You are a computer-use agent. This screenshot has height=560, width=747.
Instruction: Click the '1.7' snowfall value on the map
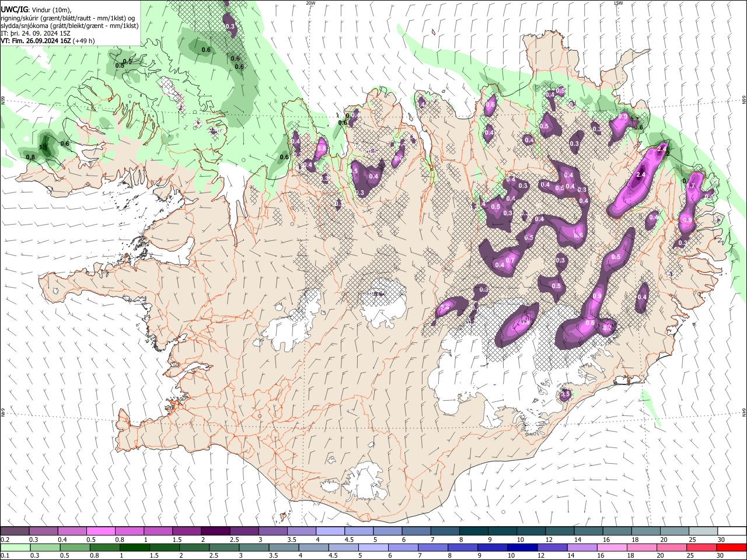click(x=690, y=185)
